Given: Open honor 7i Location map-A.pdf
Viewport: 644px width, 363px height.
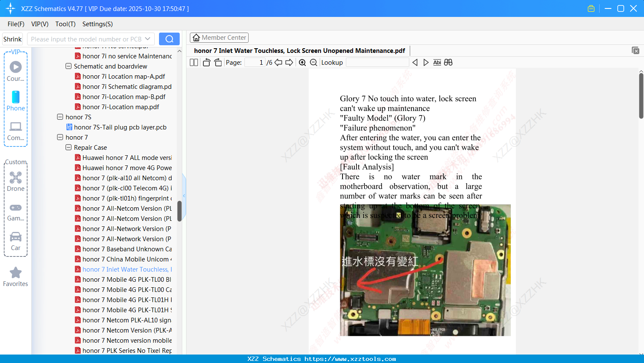Looking at the screenshot, I should (123, 77).
